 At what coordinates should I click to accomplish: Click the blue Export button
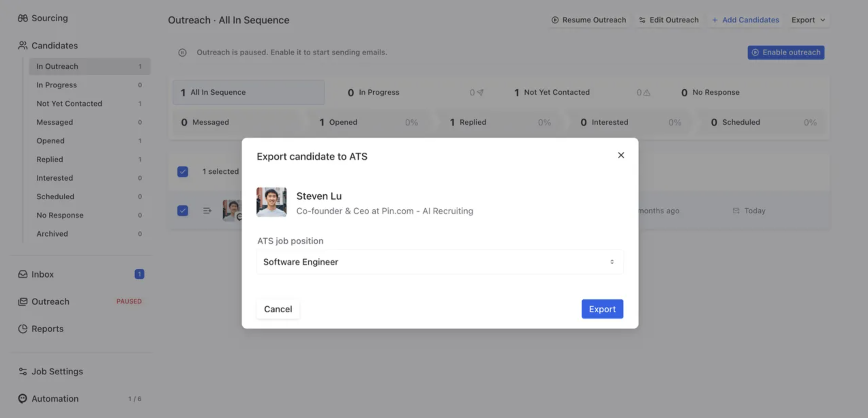[x=602, y=309]
